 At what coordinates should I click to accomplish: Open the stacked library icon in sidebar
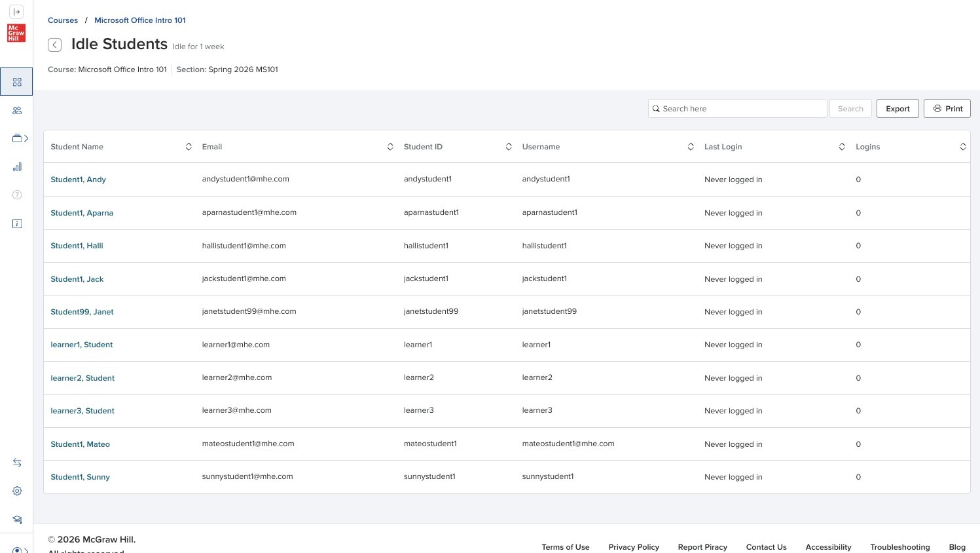(x=17, y=138)
